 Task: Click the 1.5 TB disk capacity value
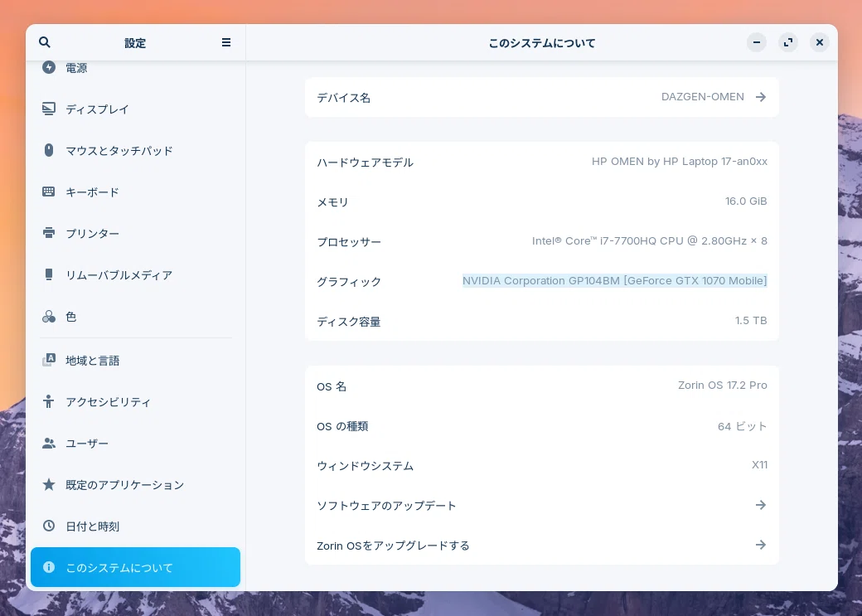coord(751,320)
